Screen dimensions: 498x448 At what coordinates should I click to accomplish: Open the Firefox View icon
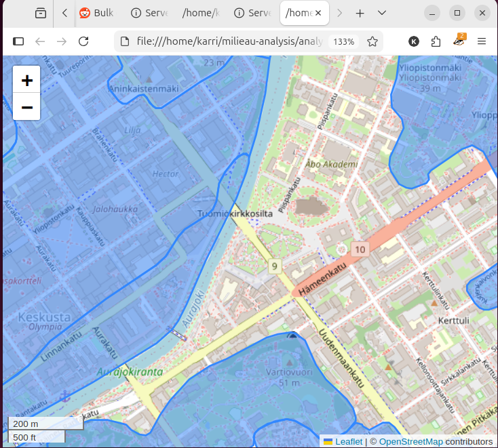[x=41, y=13]
